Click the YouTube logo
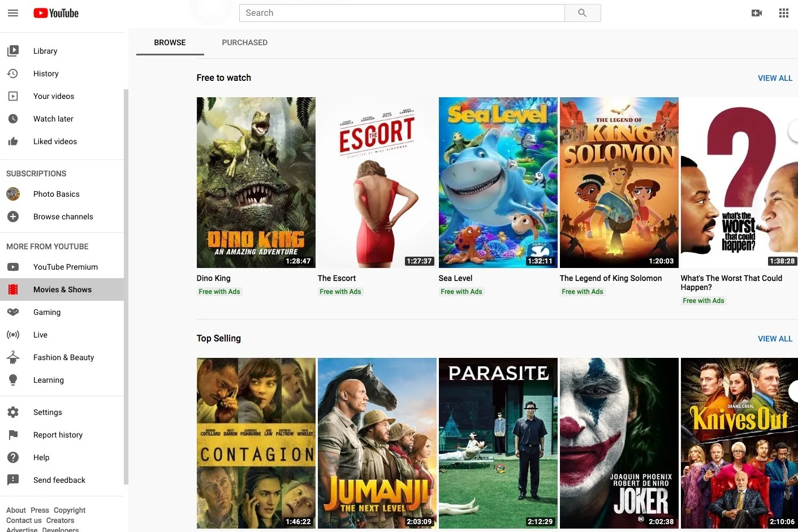Image resolution: width=798 pixels, height=532 pixels. (x=55, y=13)
